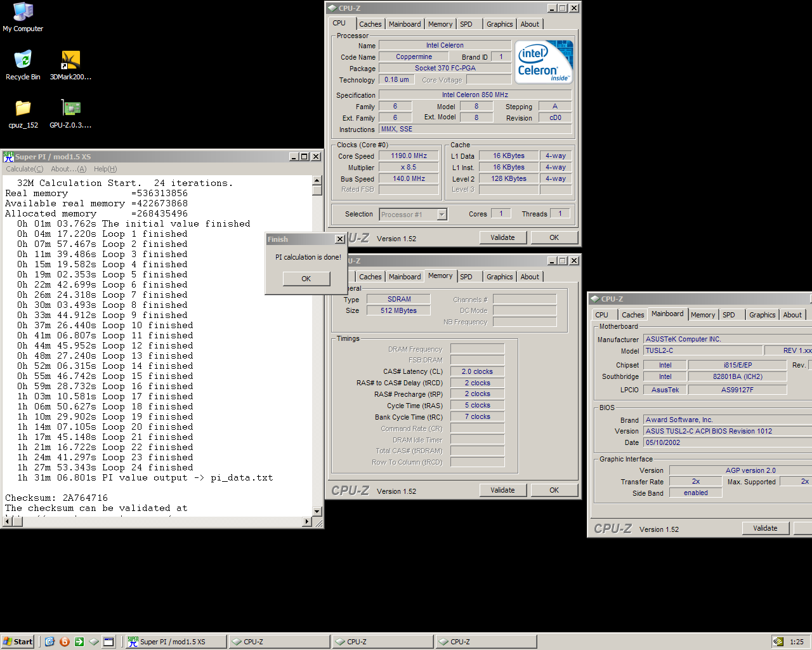812x650 pixels.
Task: Select the Recycle Bin desktop icon
Action: (x=23, y=65)
